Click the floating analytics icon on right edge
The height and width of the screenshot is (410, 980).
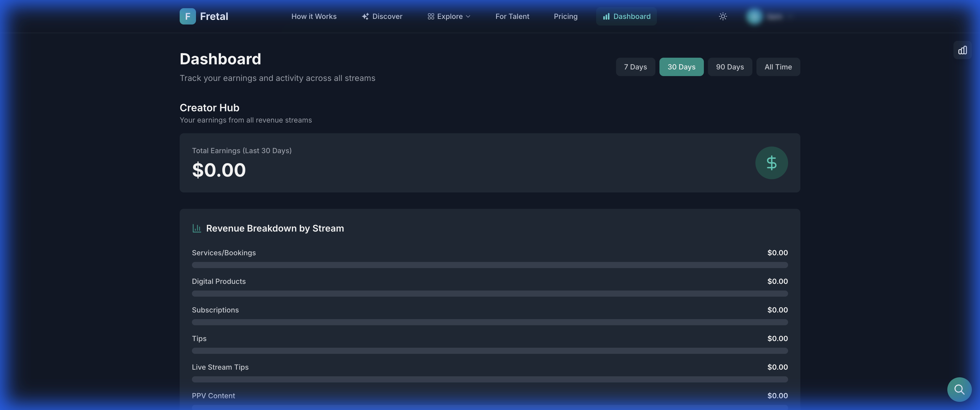pos(962,50)
